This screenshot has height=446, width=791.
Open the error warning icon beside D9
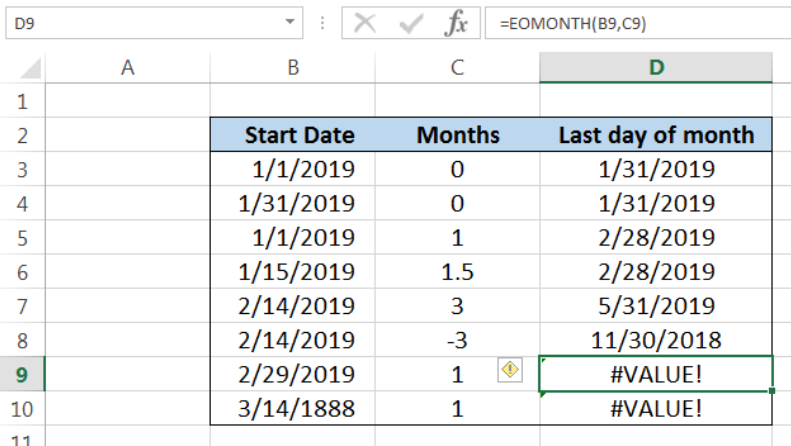pyautogui.click(x=510, y=371)
